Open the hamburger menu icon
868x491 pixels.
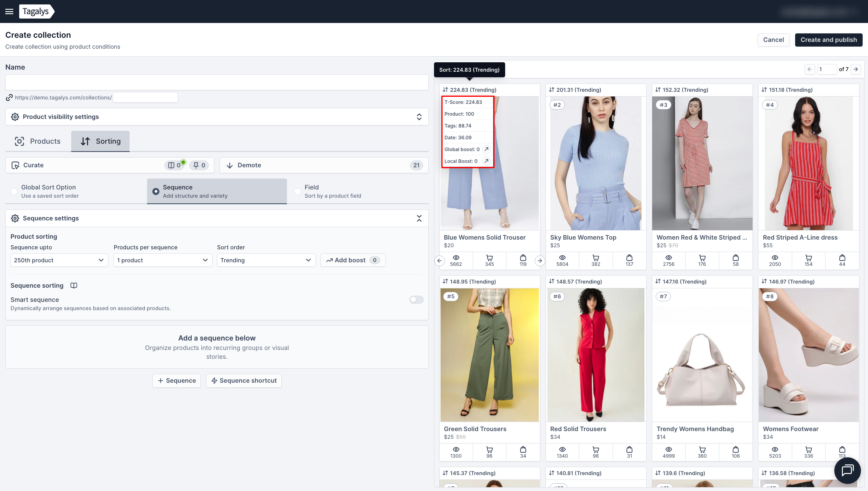coord(9,12)
